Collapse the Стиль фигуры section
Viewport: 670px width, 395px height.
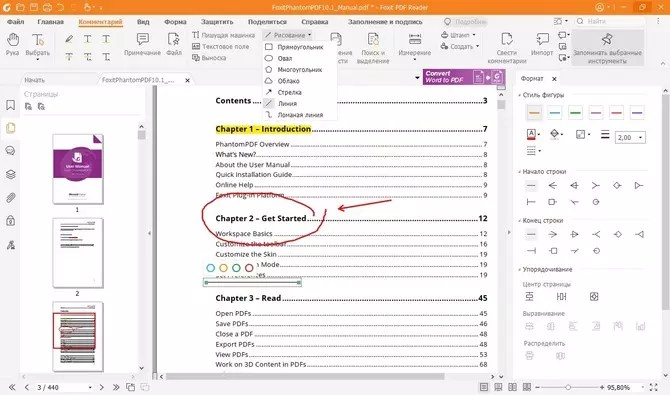pos(520,95)
